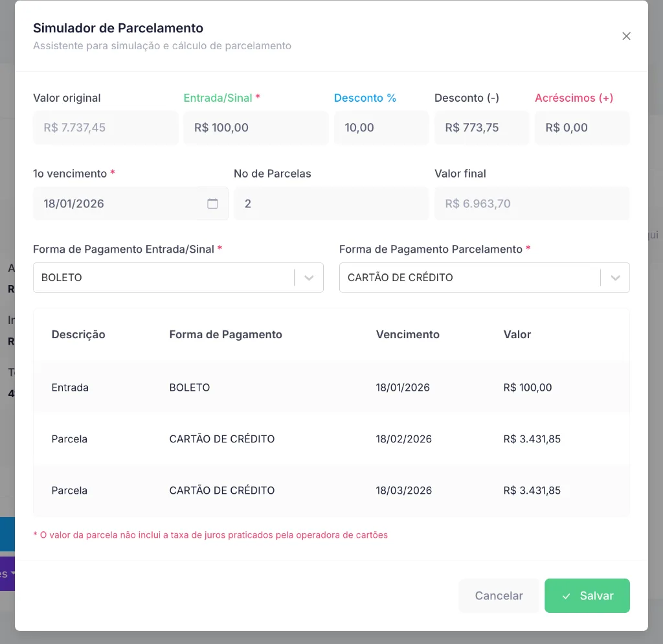Click BOLETO in the Entrada row
Screen dimensions: 663x644
[x=190, y=387]
